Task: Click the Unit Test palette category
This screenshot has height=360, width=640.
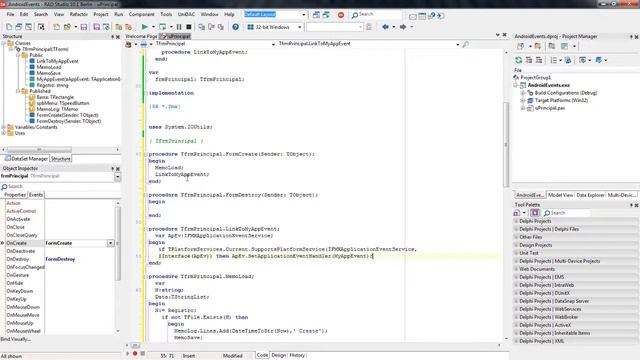Action: (x=576, y=253)
